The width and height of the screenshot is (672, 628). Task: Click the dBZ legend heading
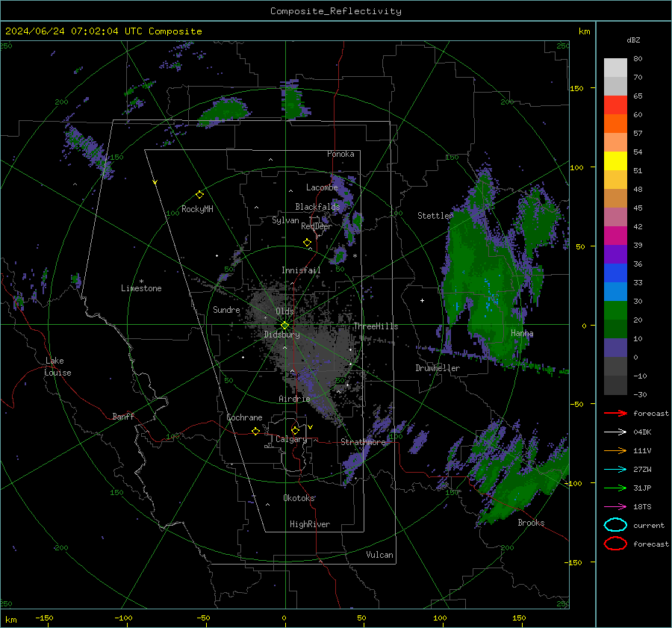point(633,40)
